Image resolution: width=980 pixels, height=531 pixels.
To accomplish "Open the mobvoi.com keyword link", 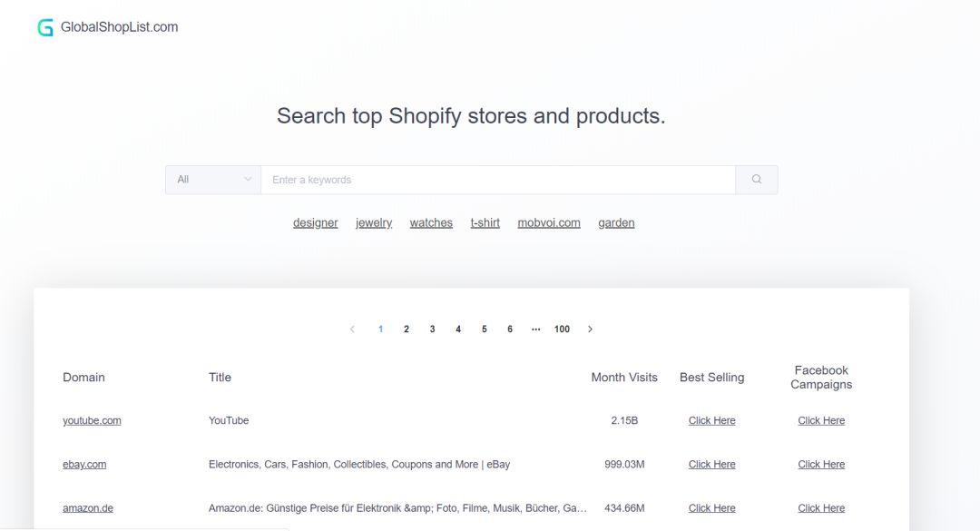I will [548, 222].
